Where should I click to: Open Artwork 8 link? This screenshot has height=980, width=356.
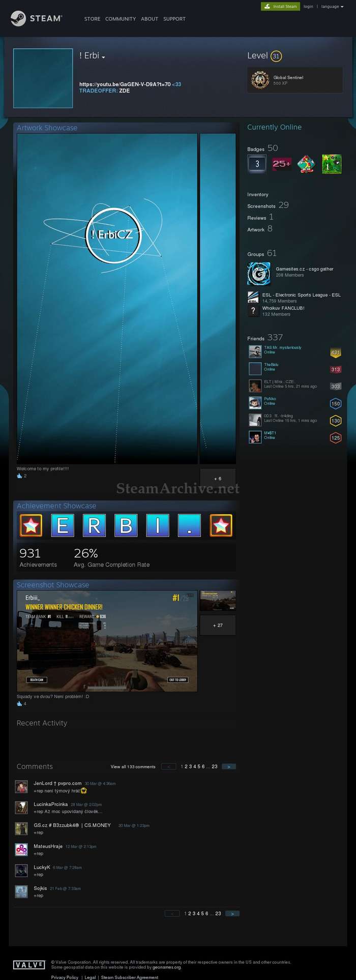pyautogui.click(x=260, y=229)
